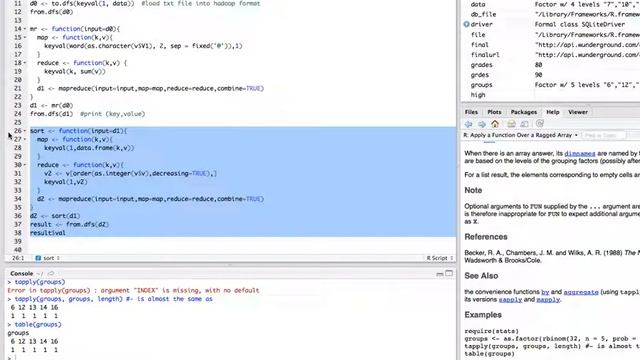
Task: Click 'keyval(1,v2)' on line 32
Action: coord(66,182)
